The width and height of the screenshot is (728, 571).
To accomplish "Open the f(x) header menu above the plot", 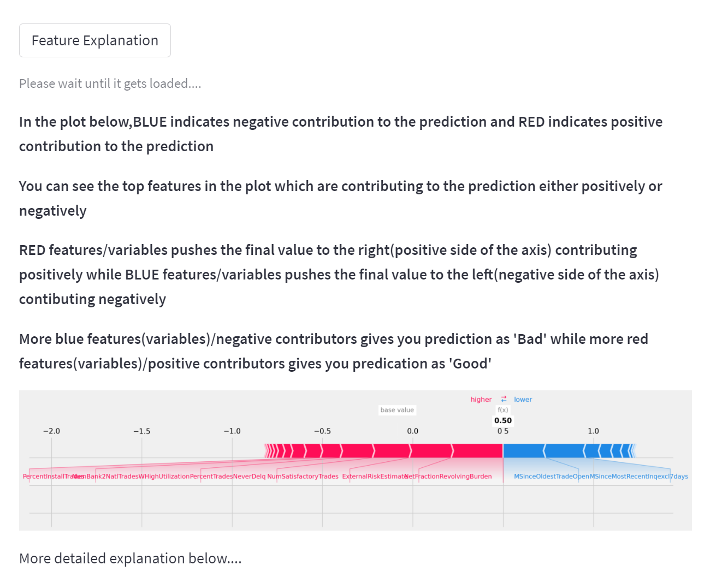I will pyautogui.click(x=502, y=409).
